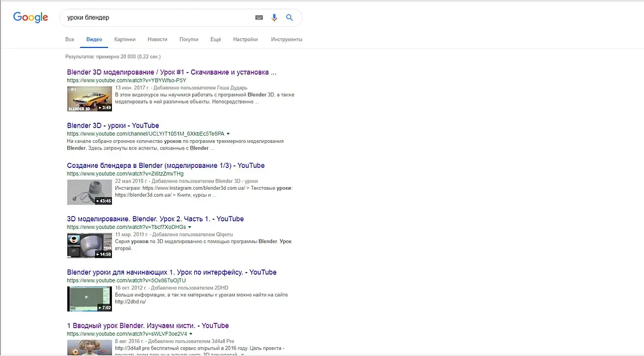Image resolution: width=644 pixels, height=356 pixels.
Task: Open "3D моделирование. Blender. Урок 2" result
Action: tap(155, 219)
